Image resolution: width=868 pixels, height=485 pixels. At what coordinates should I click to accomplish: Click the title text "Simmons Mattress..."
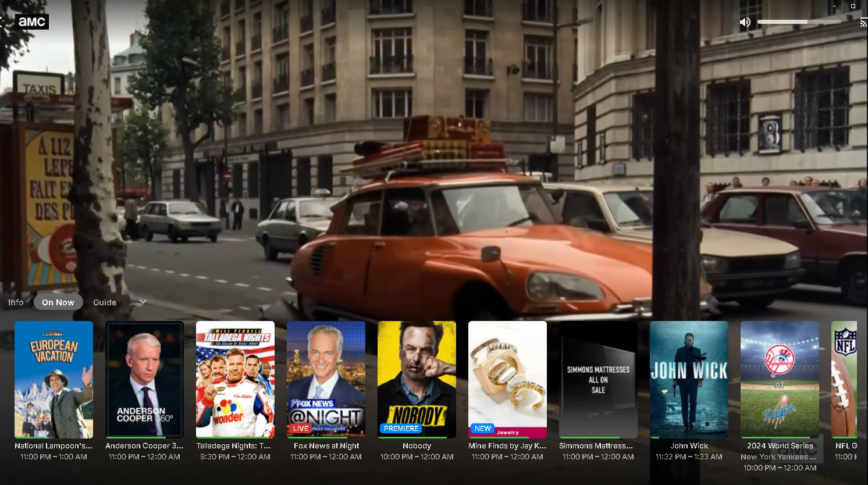pyautogui.click(x=596, y=446)
